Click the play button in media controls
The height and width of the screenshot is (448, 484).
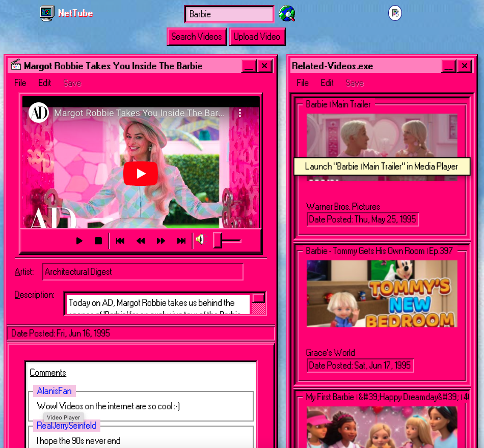pos(79,241)
